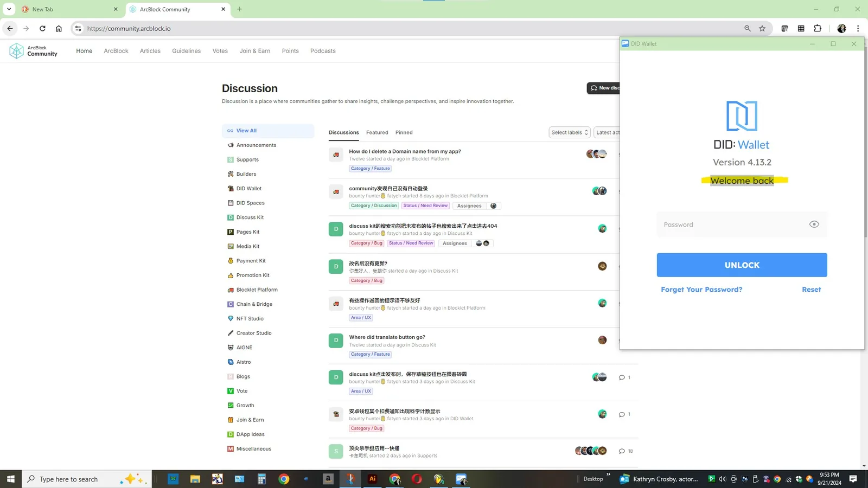This screenshot has width=868, height=488.
Task: Open the ArcBlock nav menu item
Action: 116,51
